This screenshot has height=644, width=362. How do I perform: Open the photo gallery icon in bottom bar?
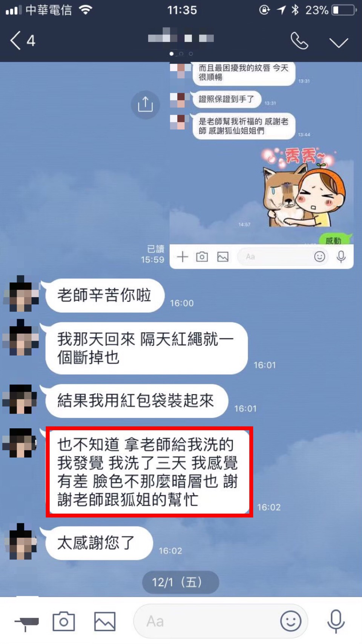105,621
